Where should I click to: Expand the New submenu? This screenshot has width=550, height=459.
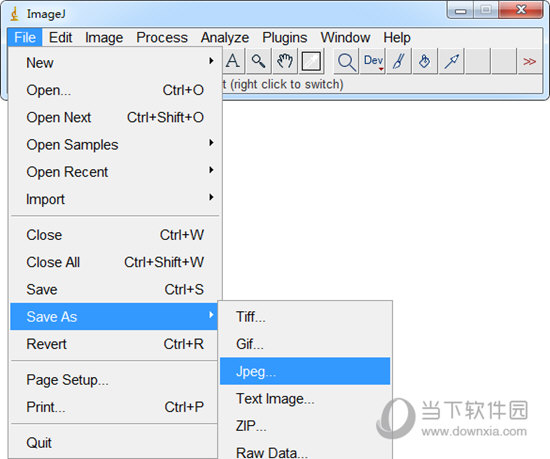[114, 63]
